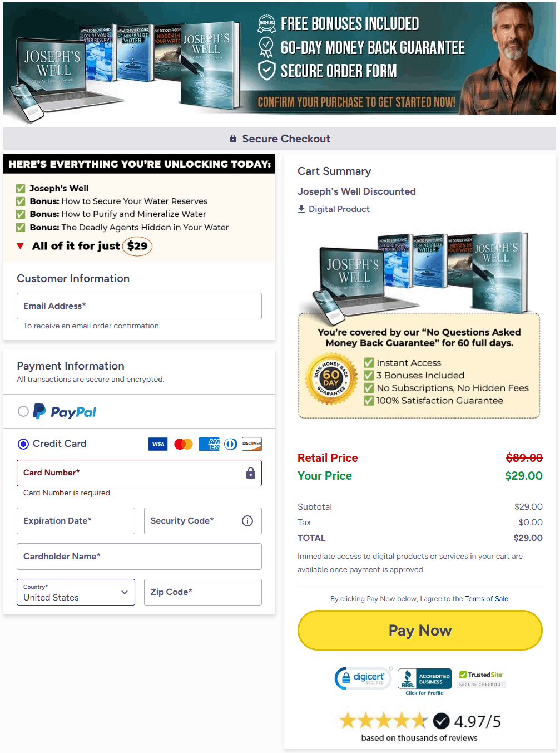
Task: Open the Country dropdown
Action: [x=76, y=592]
